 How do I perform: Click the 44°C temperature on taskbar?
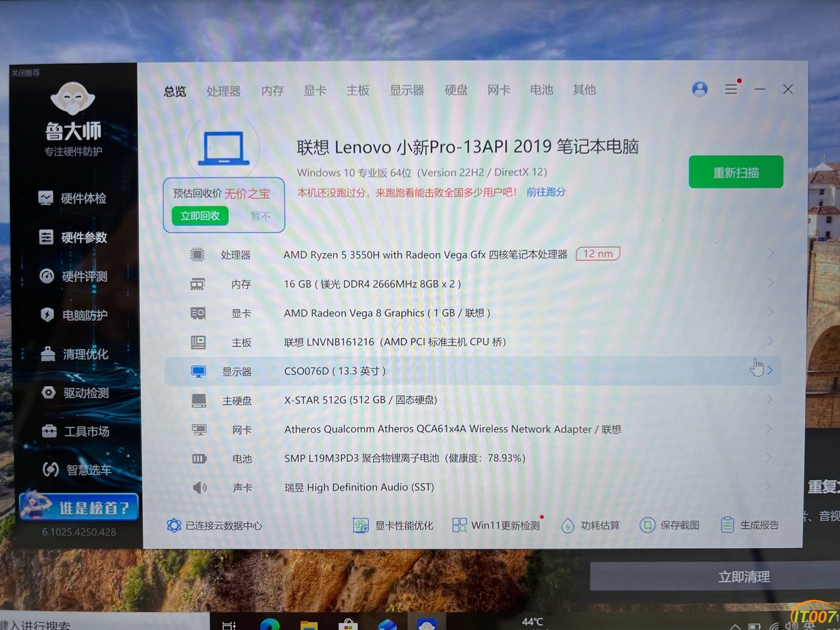click(x=532, y=622)
